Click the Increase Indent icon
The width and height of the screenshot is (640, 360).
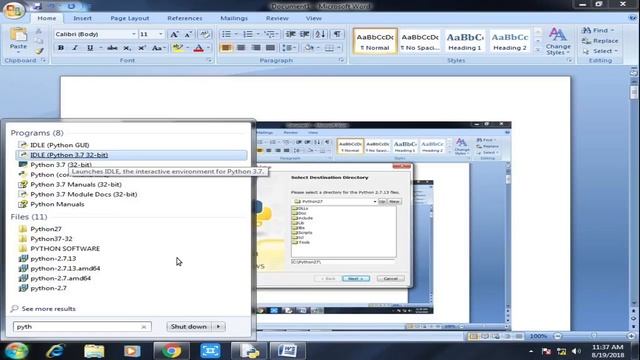pos(305,34)
